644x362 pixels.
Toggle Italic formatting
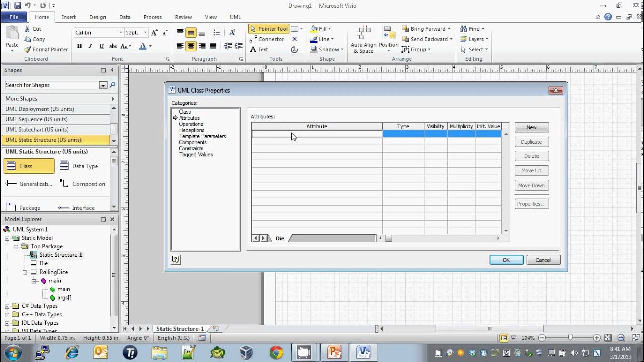click(91, 46)
